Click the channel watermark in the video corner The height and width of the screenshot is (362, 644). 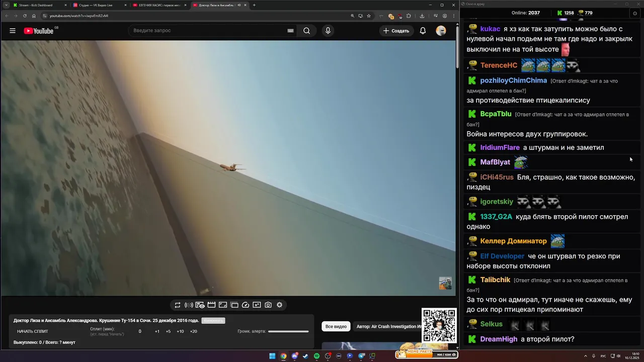445,283
